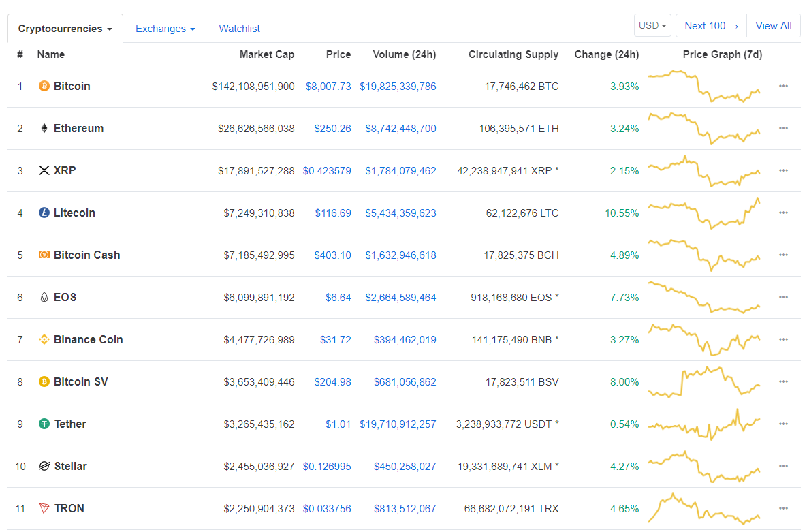This screenshot has height=532, width=807.
Task: Open the more-options dots for Bitcoin
Action: pyautogui.click(x=783, y=86)
